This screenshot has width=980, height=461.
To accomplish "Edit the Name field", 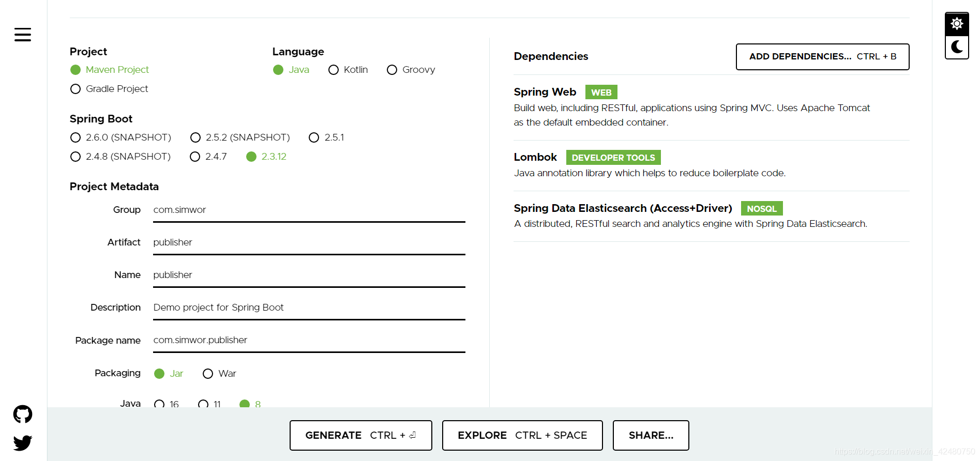I will pos(309,275).
